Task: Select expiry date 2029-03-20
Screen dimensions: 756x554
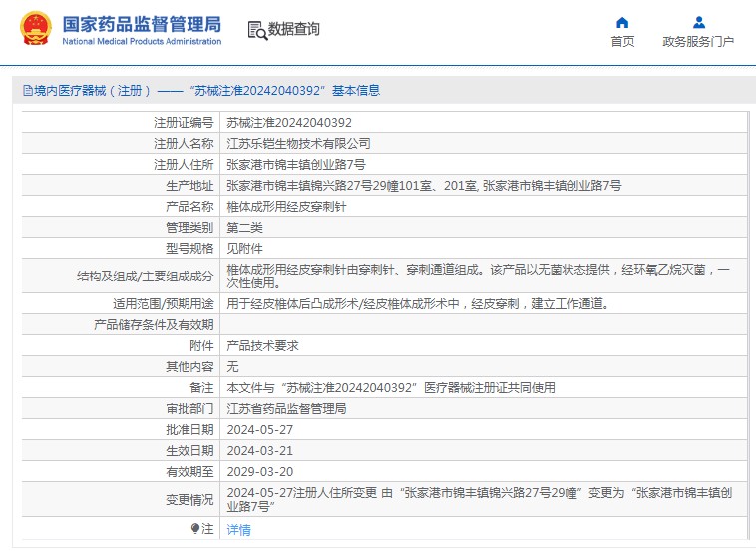Action: (260, 471)
